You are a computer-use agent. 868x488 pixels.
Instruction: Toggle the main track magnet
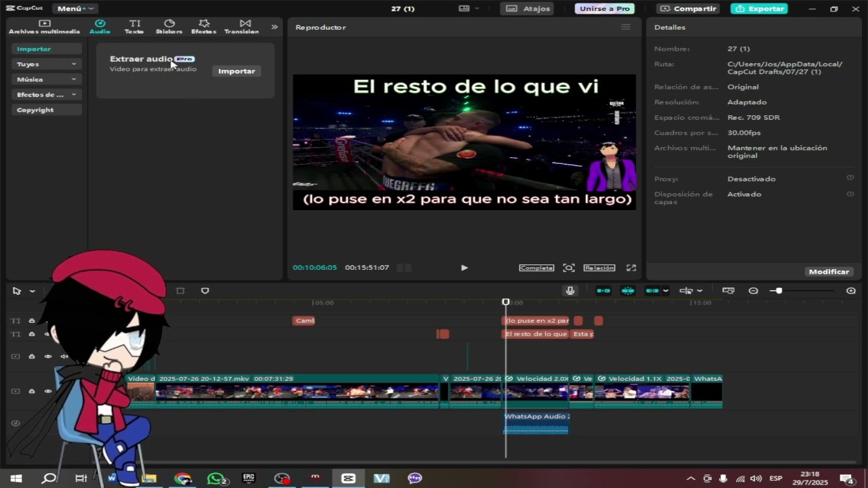(x=603, y=291)
